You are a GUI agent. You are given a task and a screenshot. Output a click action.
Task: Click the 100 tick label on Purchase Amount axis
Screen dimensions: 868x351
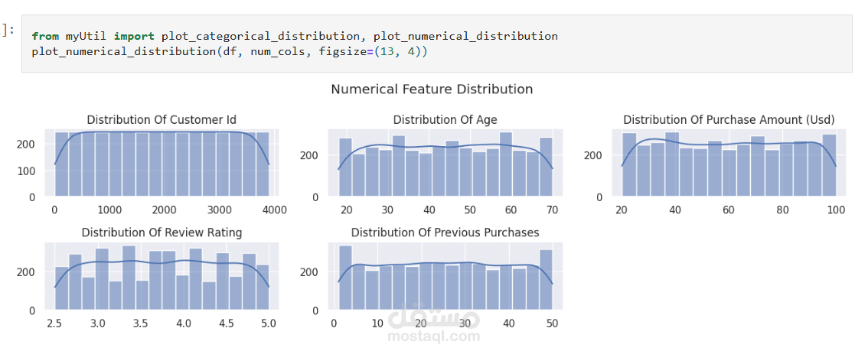pyautogui.click(x=836, y=210)
